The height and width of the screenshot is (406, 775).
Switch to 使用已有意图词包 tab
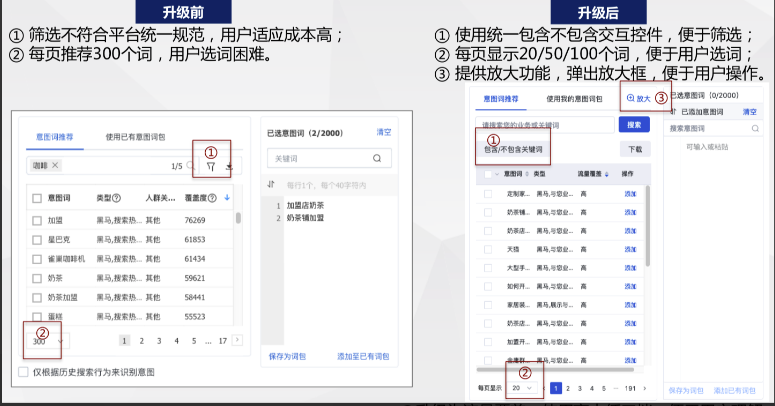click(x=135, y=137)
